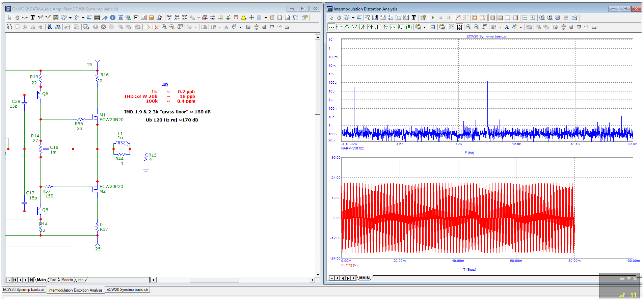Switch to Intermodulation Distortion Analysis bottom tab
The width and height of the screenshot is (644, 300).
pyautogui.click(x=75, y=290)
